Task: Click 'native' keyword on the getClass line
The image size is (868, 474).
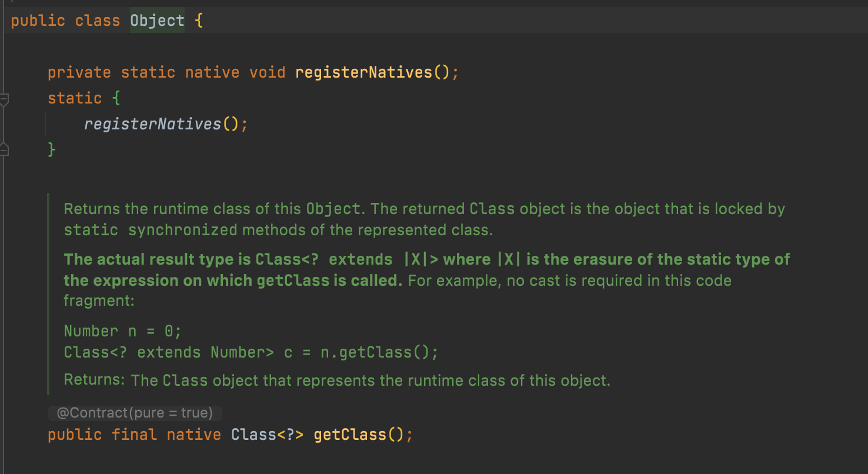Action: tap(193, 435)
